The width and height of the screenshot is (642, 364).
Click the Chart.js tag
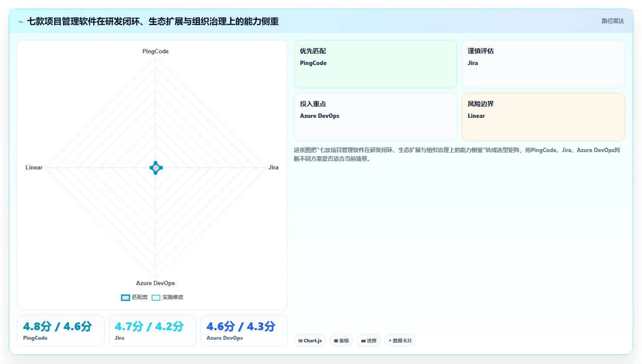tap(310, 341)
